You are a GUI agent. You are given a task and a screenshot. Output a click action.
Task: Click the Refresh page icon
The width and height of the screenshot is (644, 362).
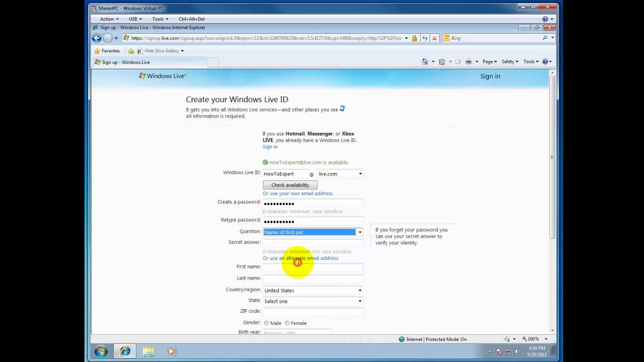click(x=425, y=38)
